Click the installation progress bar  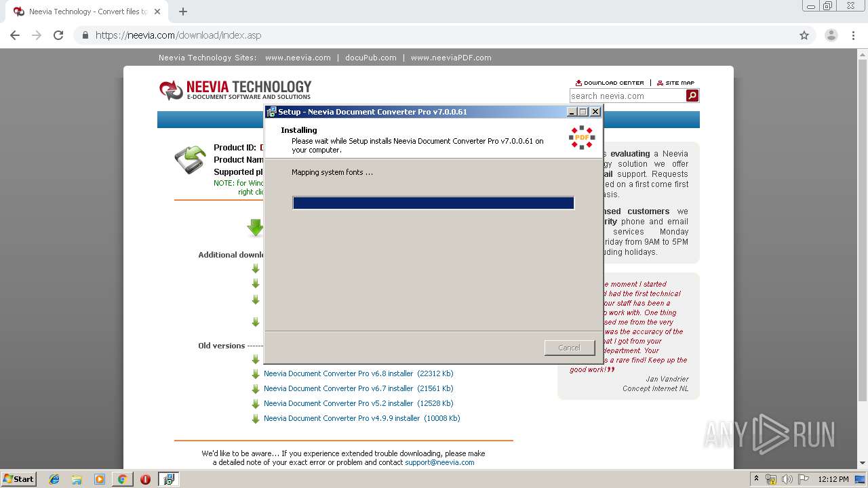[433, 203]
